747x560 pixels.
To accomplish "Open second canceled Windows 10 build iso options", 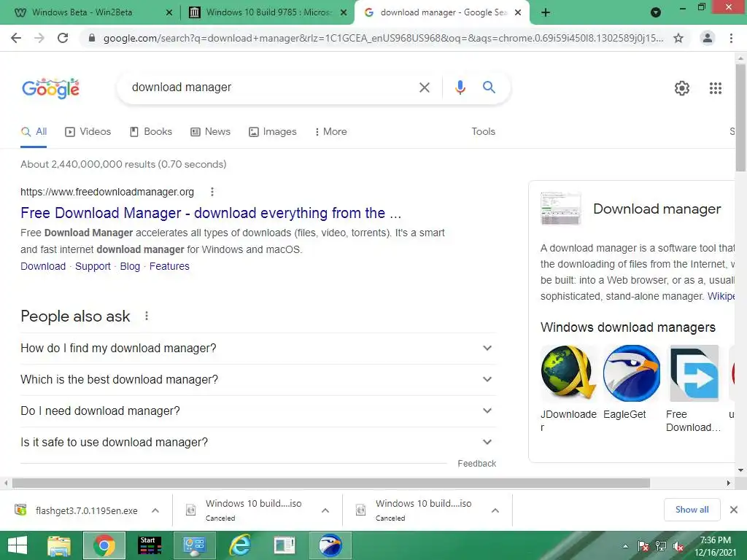I will (495, 510).
